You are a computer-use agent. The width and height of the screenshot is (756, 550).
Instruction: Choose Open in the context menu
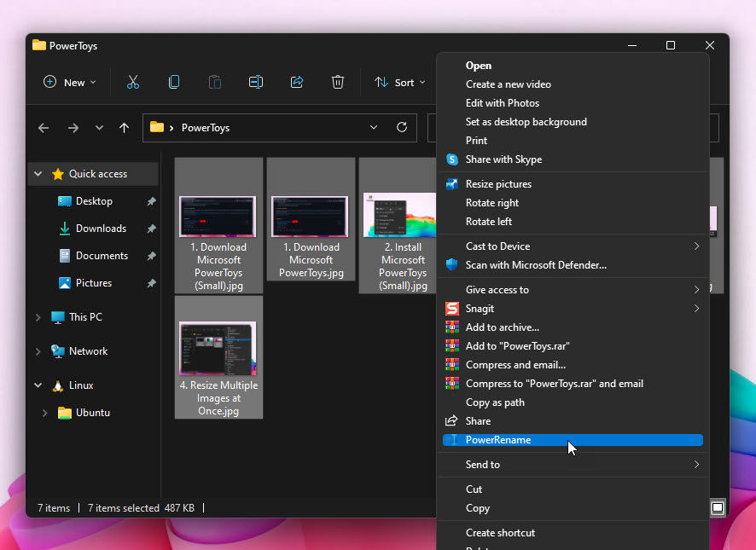(x=573, y=66)
